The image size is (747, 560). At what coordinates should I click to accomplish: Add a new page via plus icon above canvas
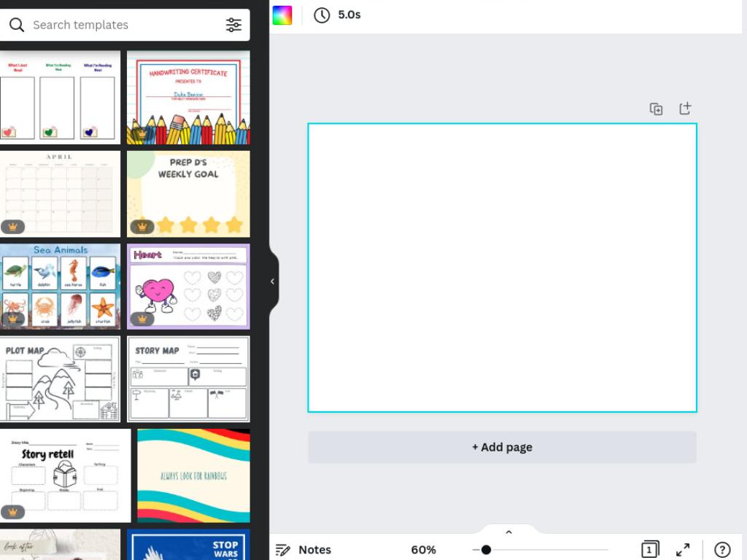click(685, 109)
